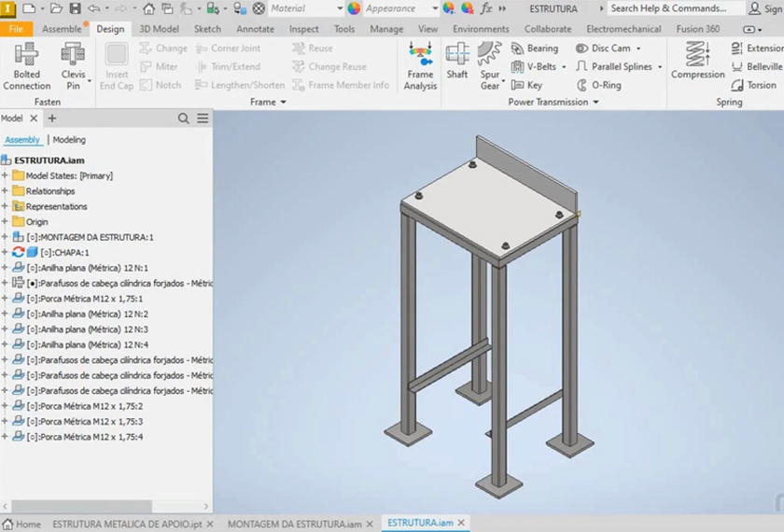Click the Compression spring tool
This screenshot has height=532, width=784.
click(x=697, y=62)
